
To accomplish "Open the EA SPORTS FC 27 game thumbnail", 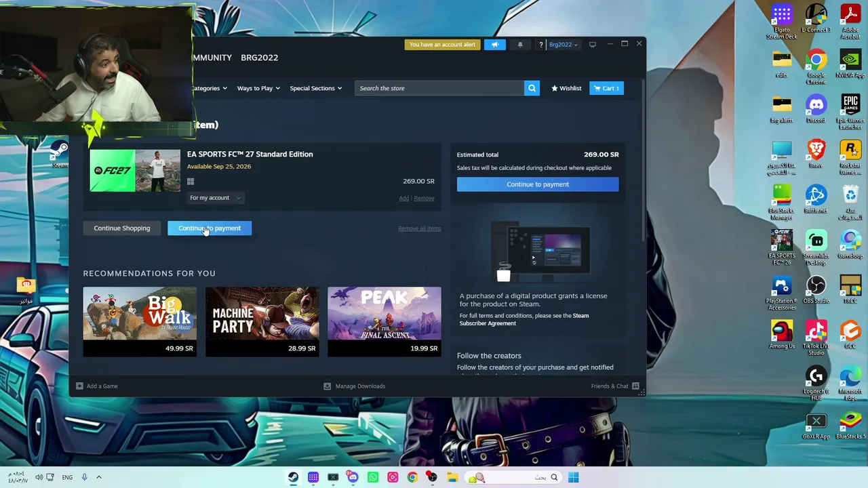I will point(135,171).
